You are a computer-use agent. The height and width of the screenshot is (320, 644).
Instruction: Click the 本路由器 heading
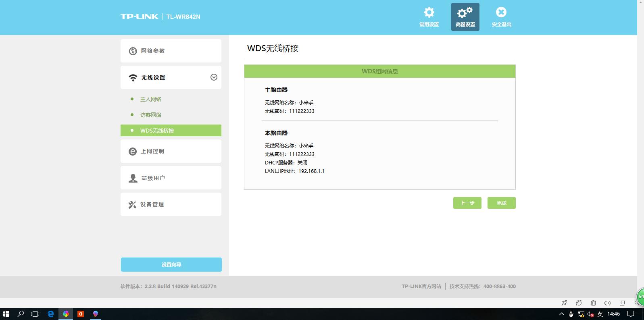pos(276,133)
